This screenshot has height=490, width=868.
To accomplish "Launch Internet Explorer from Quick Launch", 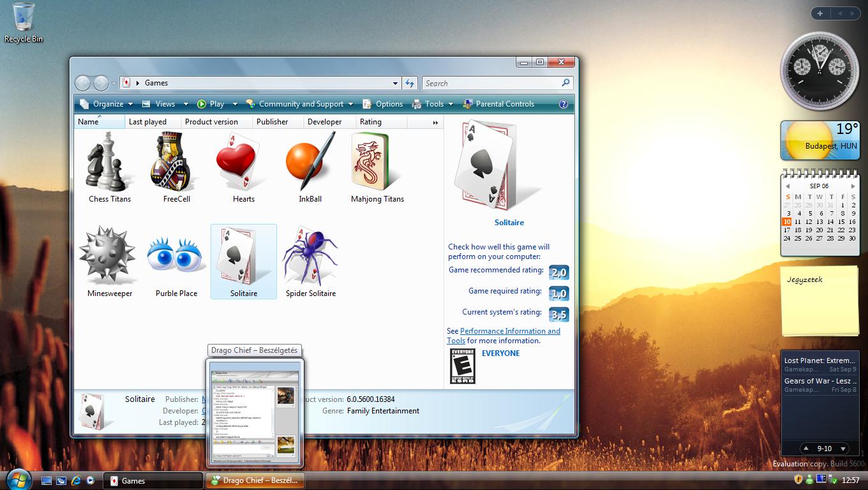I will pos(76,480).
